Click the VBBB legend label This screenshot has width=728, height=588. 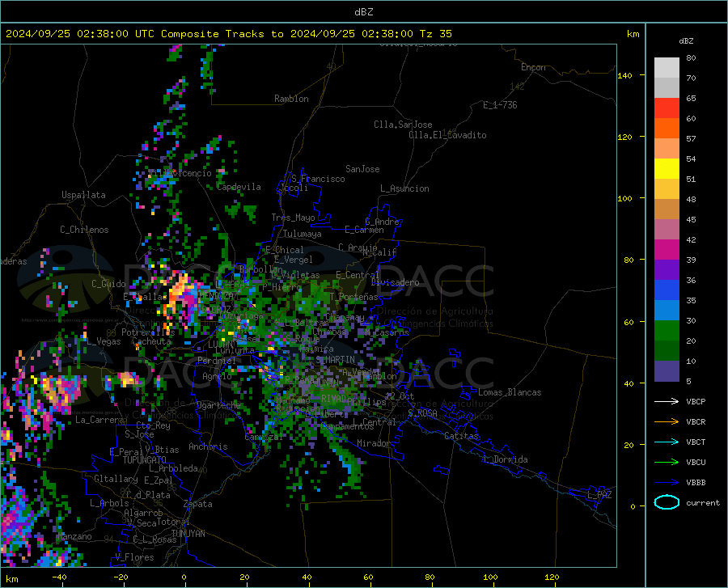coord(696,483)
